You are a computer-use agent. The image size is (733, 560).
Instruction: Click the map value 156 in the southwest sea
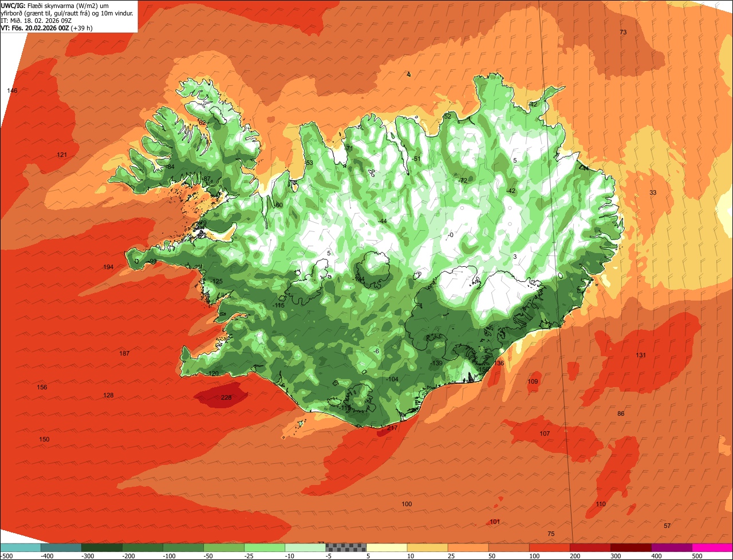point(42,387)
